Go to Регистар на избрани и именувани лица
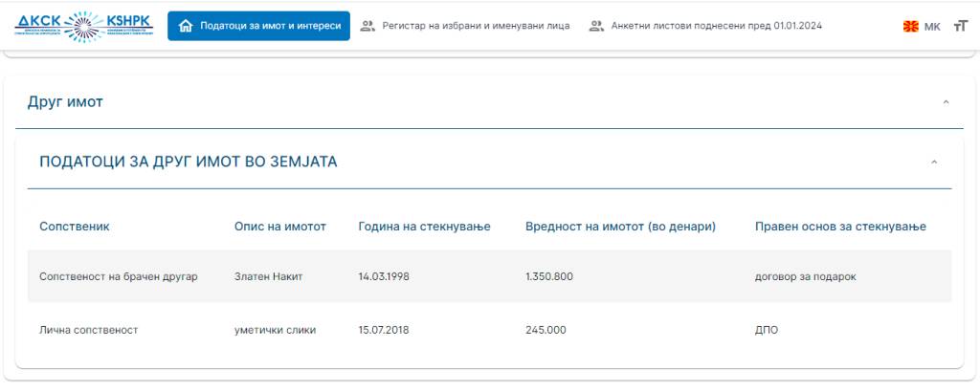 click(476, 26)
